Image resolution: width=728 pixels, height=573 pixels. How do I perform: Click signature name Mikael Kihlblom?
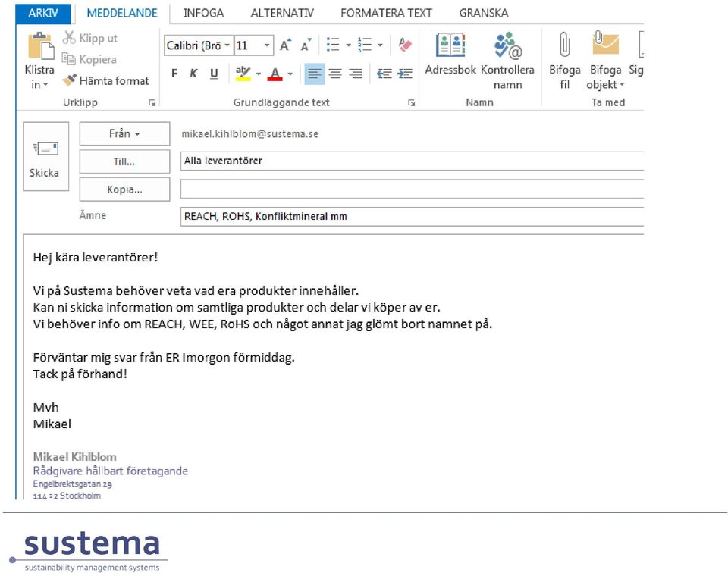[75, 456]
